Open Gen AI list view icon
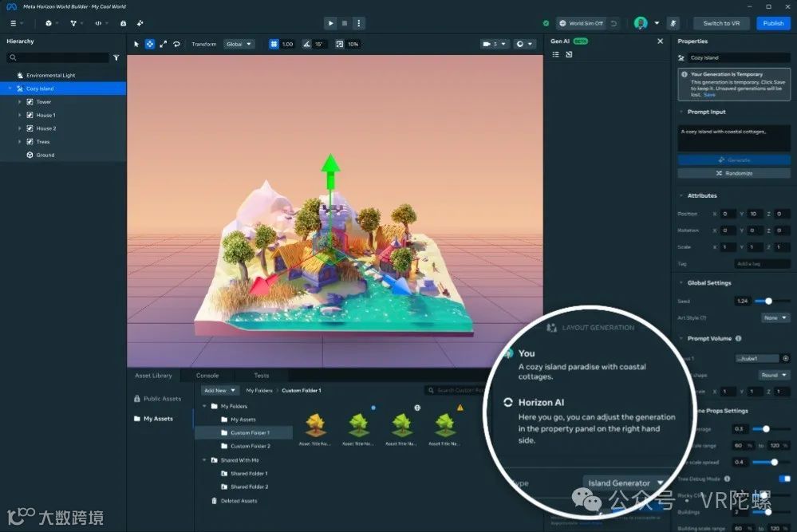Screen dimensions: 797x532 coord(555,54)
